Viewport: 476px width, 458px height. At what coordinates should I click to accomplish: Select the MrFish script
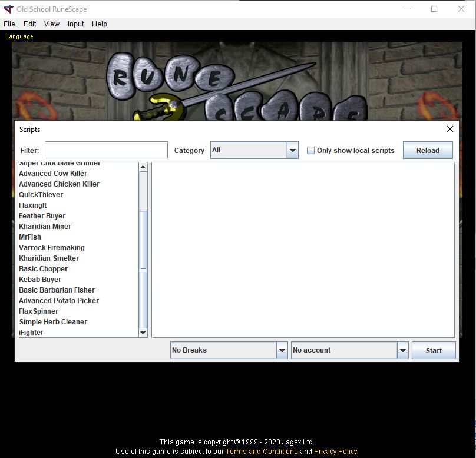point(30,237)
